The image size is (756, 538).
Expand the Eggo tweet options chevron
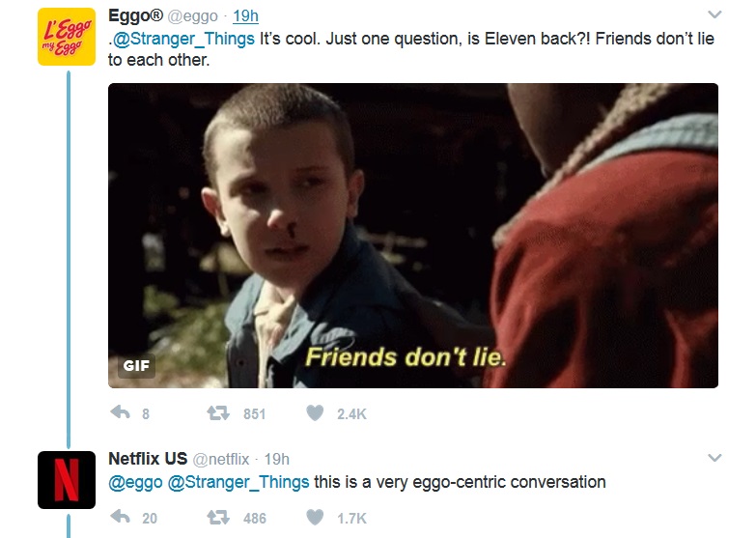(x=714, y=14)
